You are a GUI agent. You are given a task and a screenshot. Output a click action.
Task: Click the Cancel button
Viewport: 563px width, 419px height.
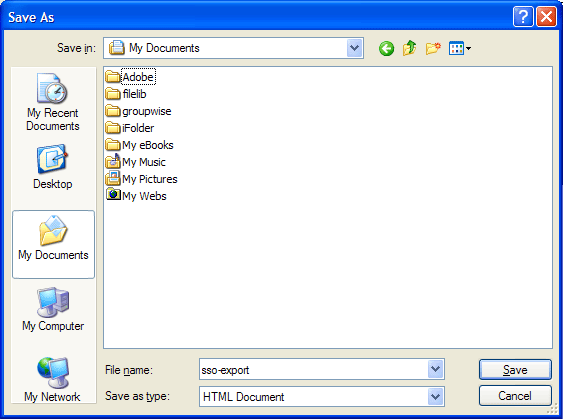pyautogui.click(x=515, y=396)
